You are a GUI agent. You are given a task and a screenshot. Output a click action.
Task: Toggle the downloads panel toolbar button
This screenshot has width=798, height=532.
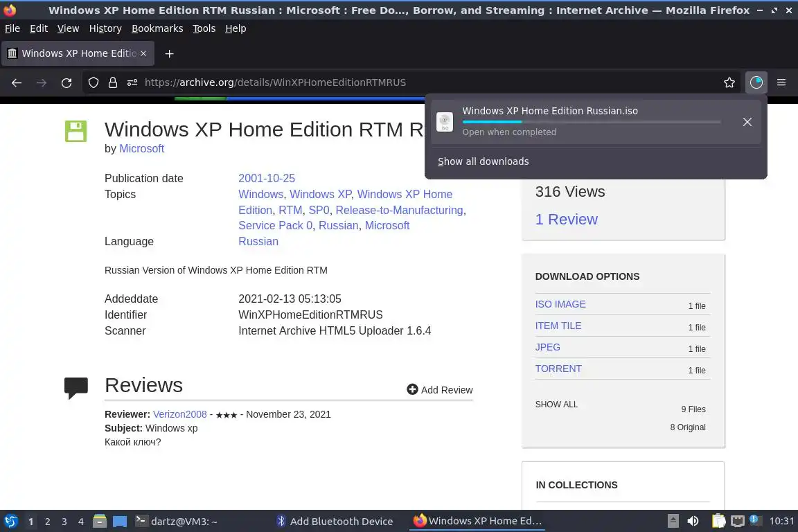(756, 82)
